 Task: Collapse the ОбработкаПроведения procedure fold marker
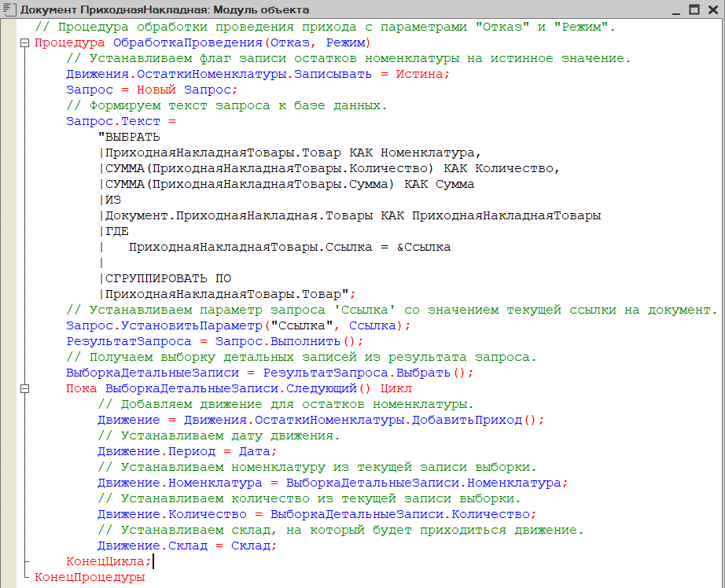(25, 43)
